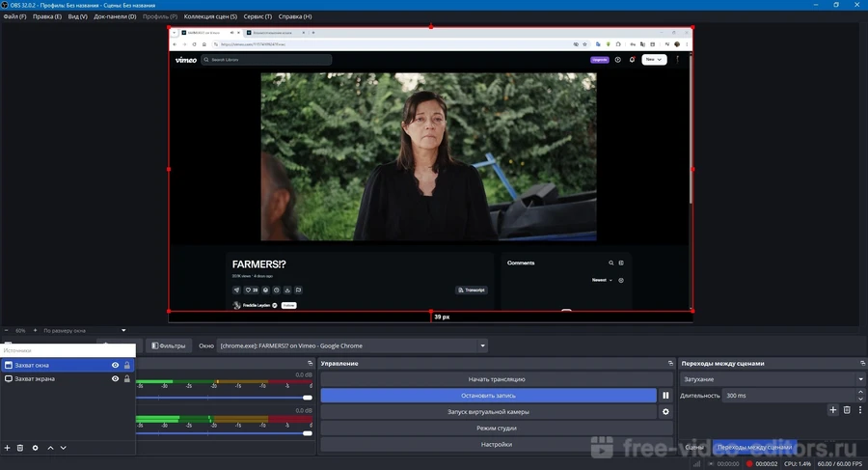Open the Сервис menu

(256, 16)
